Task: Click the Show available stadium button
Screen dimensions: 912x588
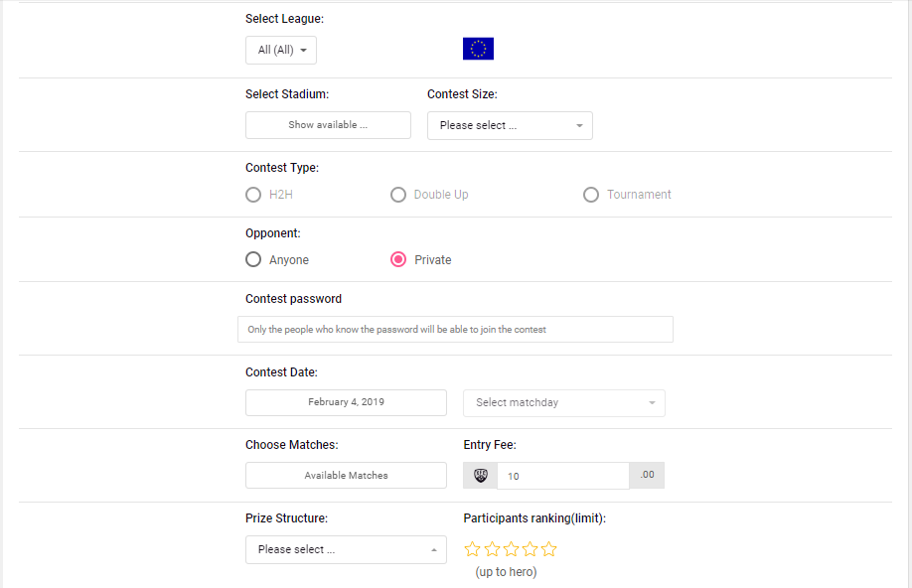Action: 328,125
